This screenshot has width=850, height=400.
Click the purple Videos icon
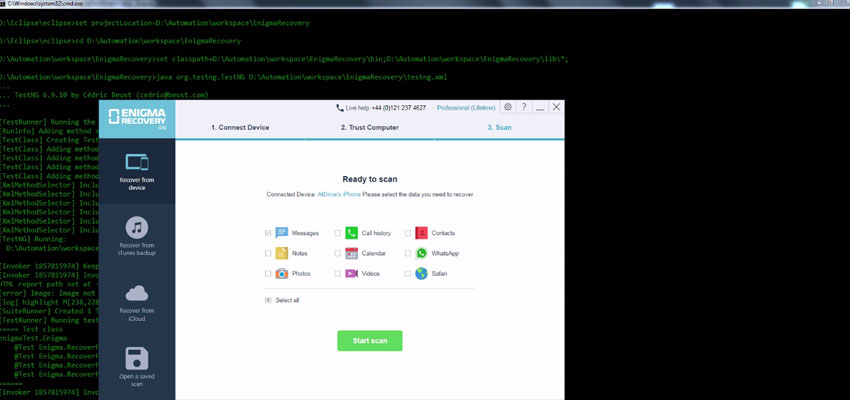pyautogui.click(x=351, y=274)
